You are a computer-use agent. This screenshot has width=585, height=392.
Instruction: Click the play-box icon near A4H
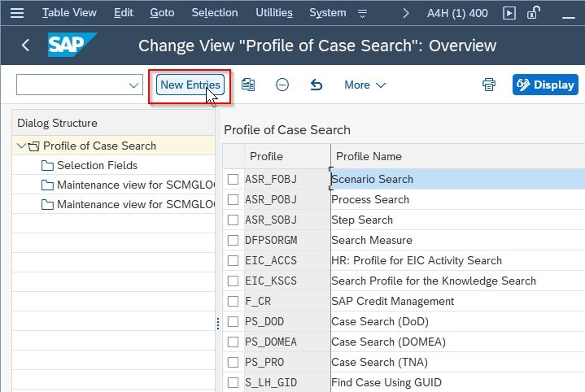tap(509, 13)
